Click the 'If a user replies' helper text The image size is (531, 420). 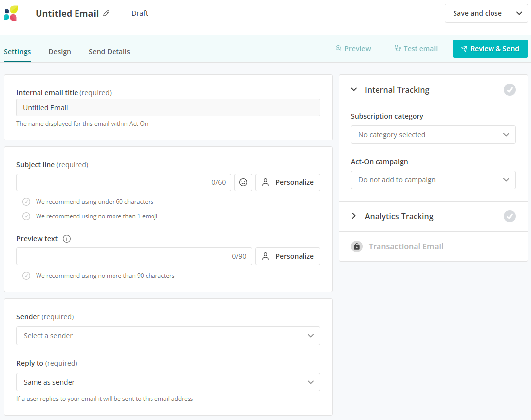(x=105, y=399)
